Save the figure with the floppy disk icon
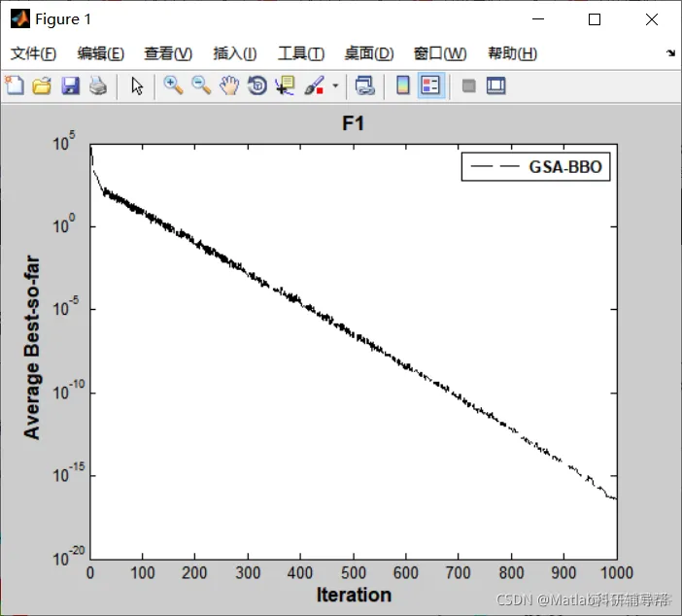This screenshot has width=682, height=616. pos(71,86)
